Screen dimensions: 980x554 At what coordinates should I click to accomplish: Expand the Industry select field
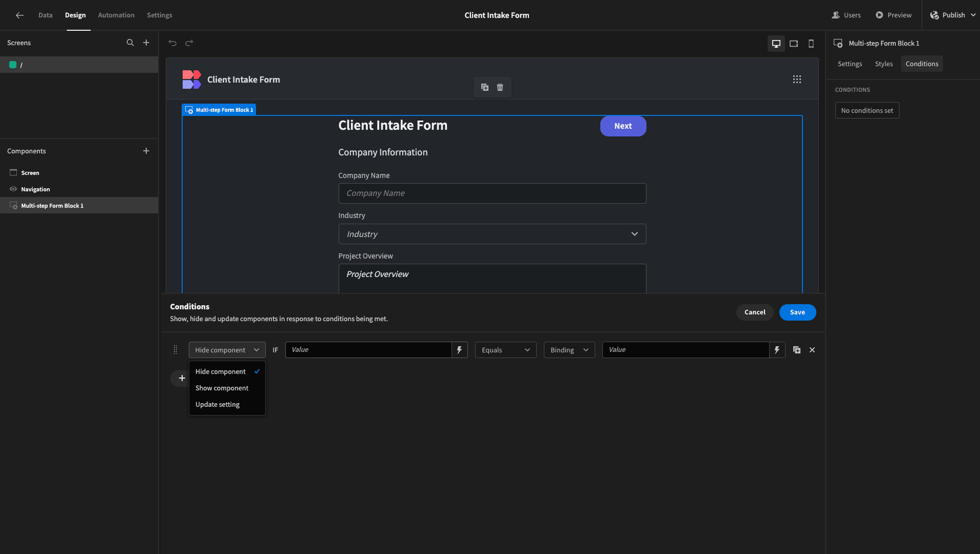click(492, 234)
